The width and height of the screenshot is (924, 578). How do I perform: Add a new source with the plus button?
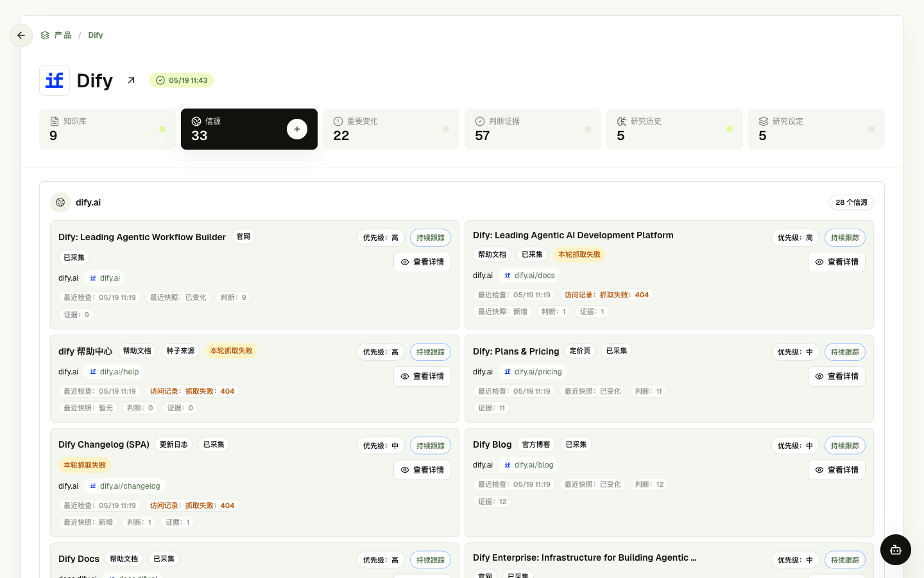click(297, 129)
